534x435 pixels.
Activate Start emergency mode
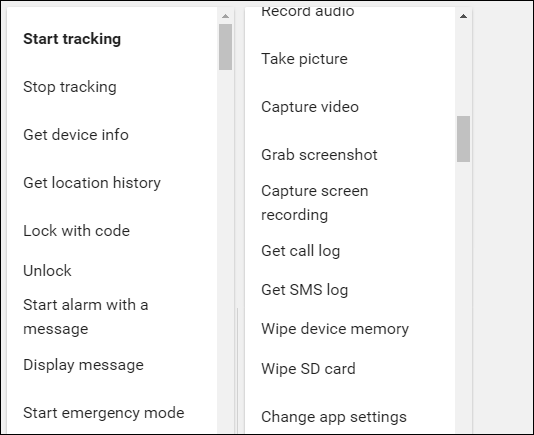(x=104, y=413)
